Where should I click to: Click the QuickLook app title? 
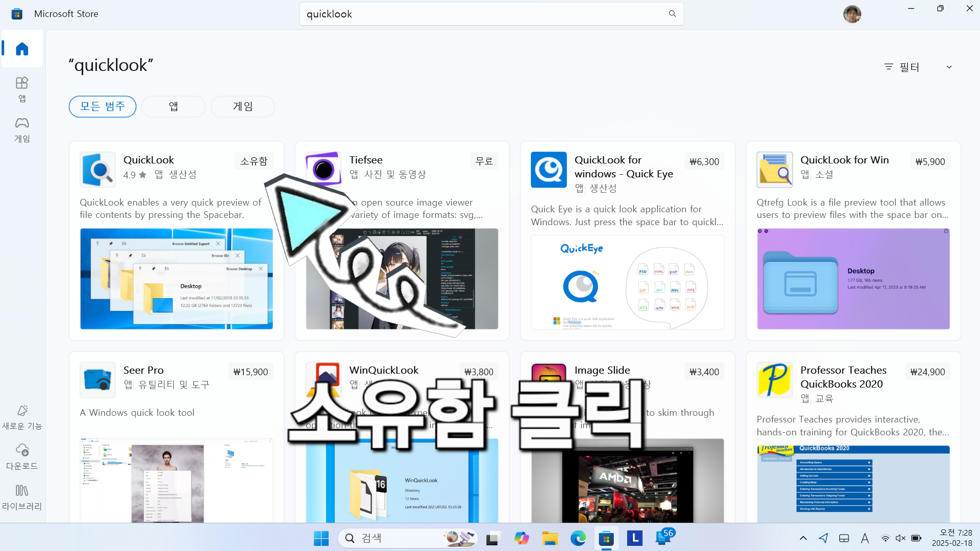click(149, 160)
